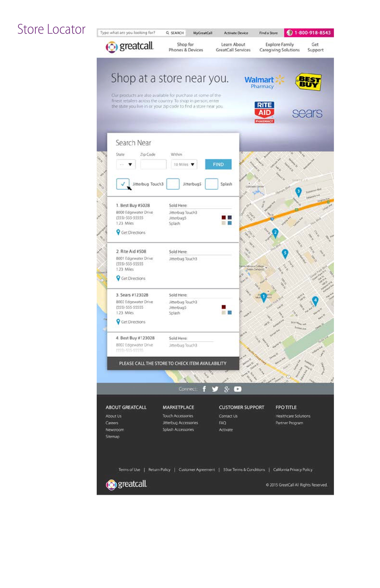Enable the Jitterbug5 checkbox
This screenshot has width=380, height=588.
coord(173,184)
